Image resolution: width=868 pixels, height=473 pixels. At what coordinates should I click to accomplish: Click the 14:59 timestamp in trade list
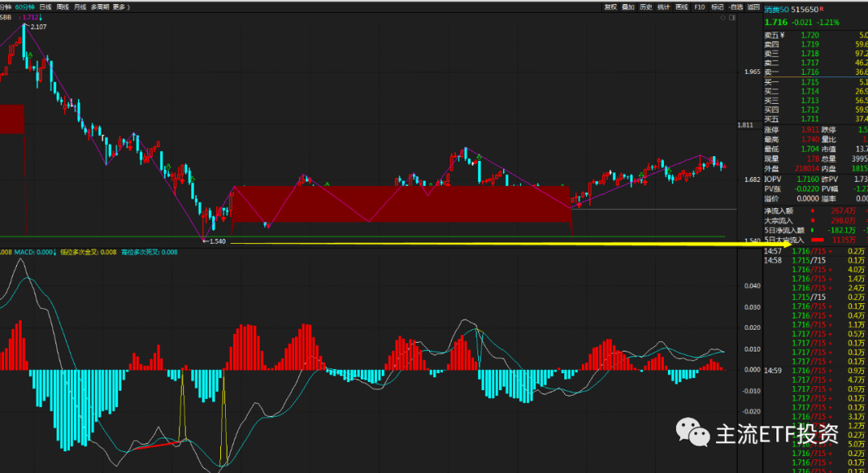point(773,371)
